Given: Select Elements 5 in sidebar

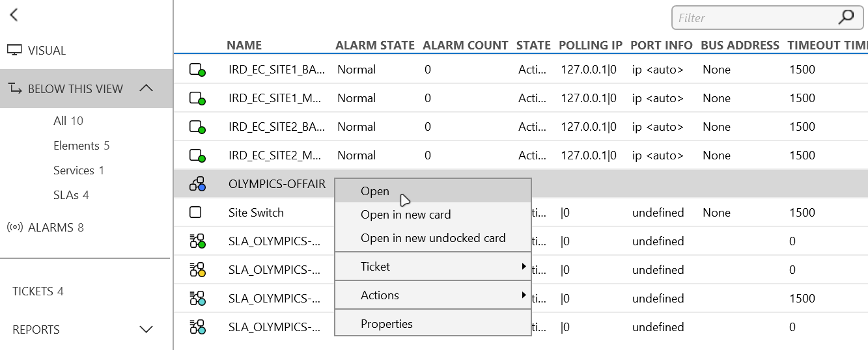Looking at the screenshot, I should 81,146.
